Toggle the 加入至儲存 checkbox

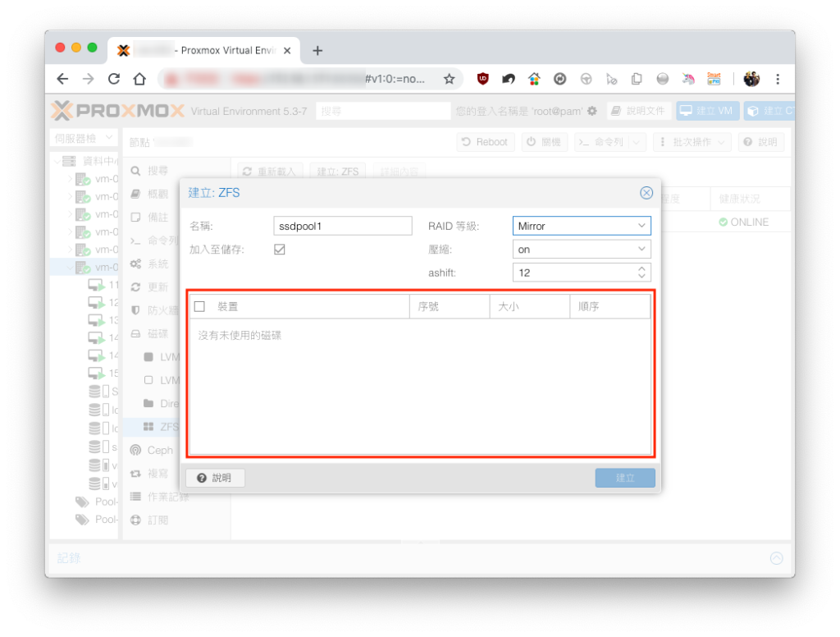tap(280, 250)
